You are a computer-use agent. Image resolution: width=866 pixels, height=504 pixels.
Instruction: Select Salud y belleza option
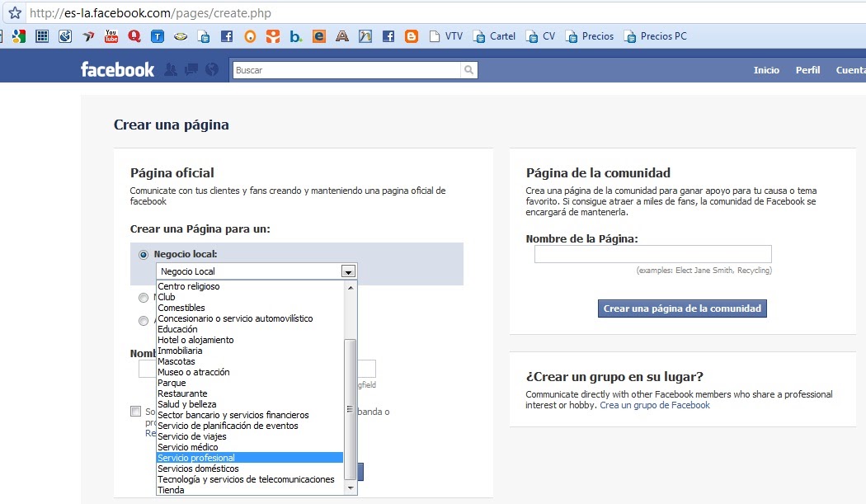click(250, 404)
